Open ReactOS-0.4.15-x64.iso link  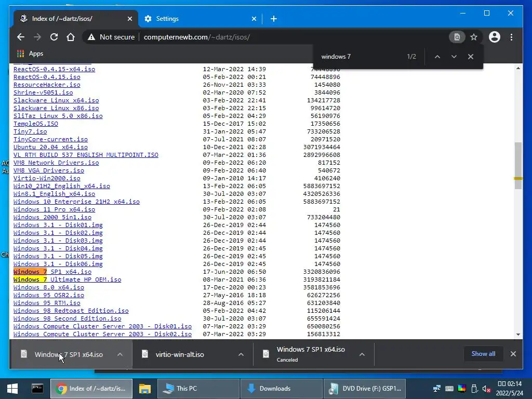click(54, 69)
